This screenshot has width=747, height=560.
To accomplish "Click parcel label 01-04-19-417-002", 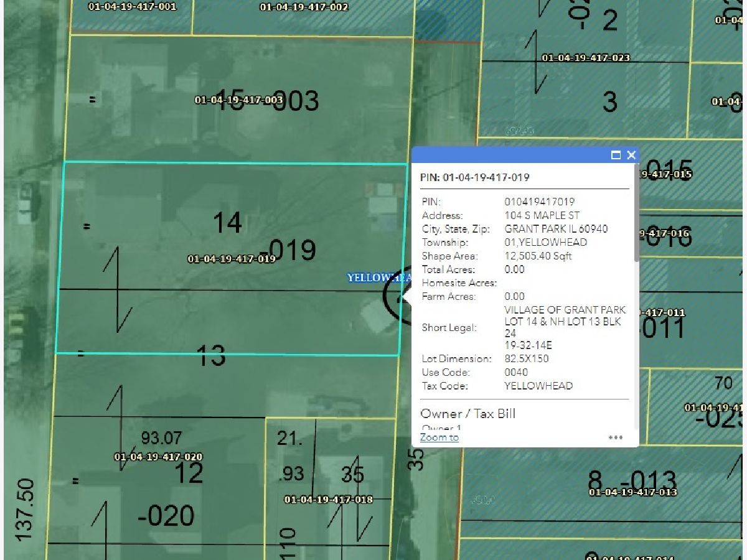I will click(x=304, y=7).
